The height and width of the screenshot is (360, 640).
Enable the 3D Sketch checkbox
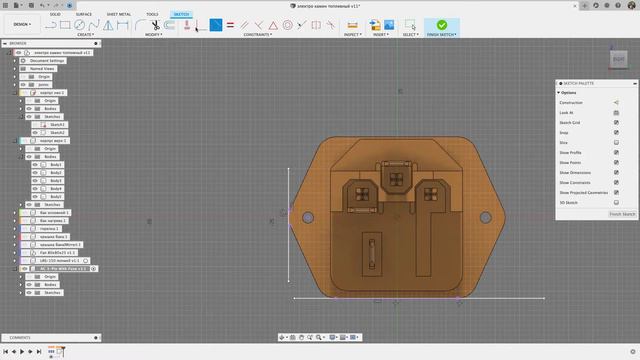(x=616, y=202)
